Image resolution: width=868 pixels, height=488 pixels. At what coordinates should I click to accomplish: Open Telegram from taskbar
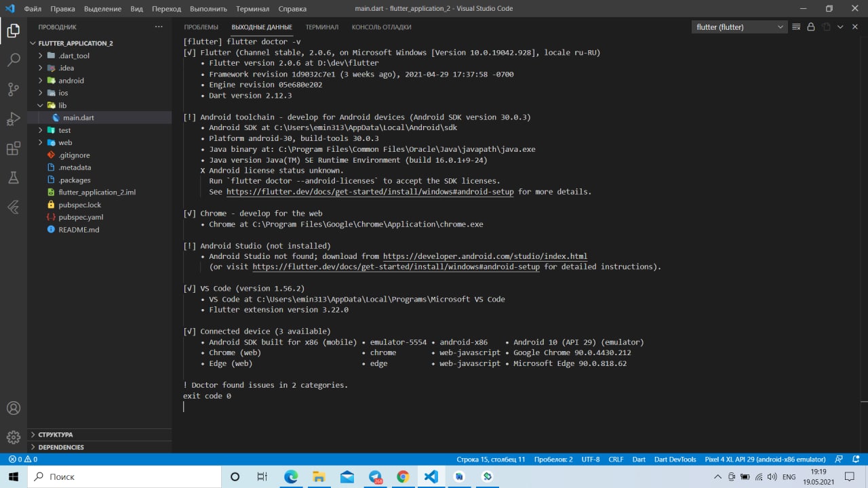pyautogui.click(x=375, y=476)
